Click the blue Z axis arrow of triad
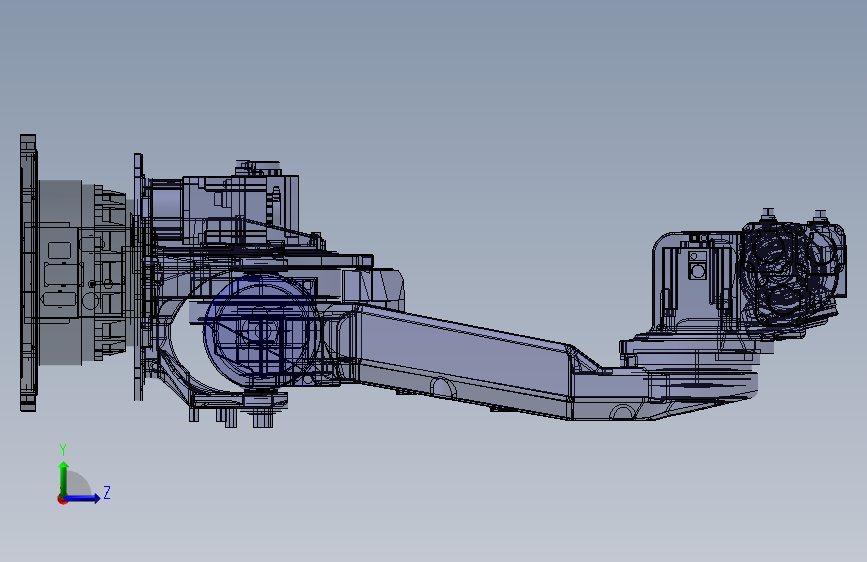867x562 pixels. [x=83, y=498]
